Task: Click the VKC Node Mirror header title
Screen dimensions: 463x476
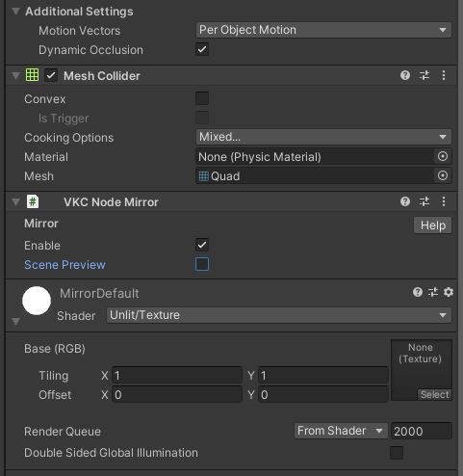Action: [x=111, y=202]
